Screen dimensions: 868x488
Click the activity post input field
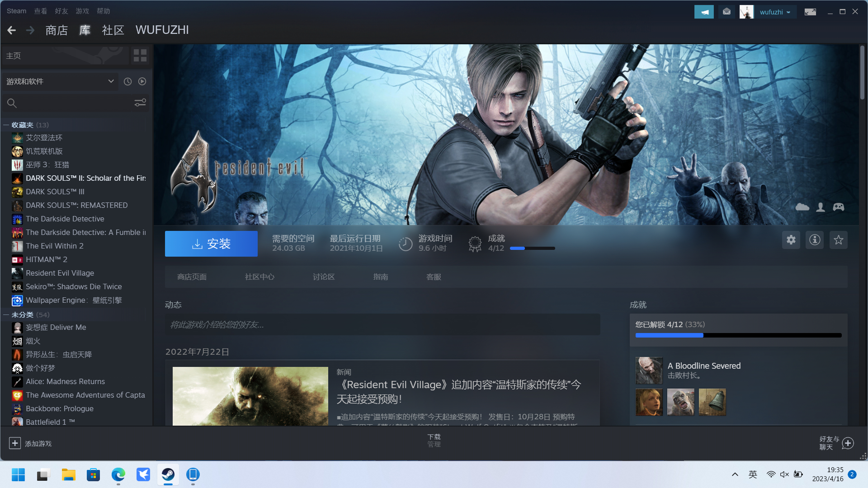[x=382, y=325]
